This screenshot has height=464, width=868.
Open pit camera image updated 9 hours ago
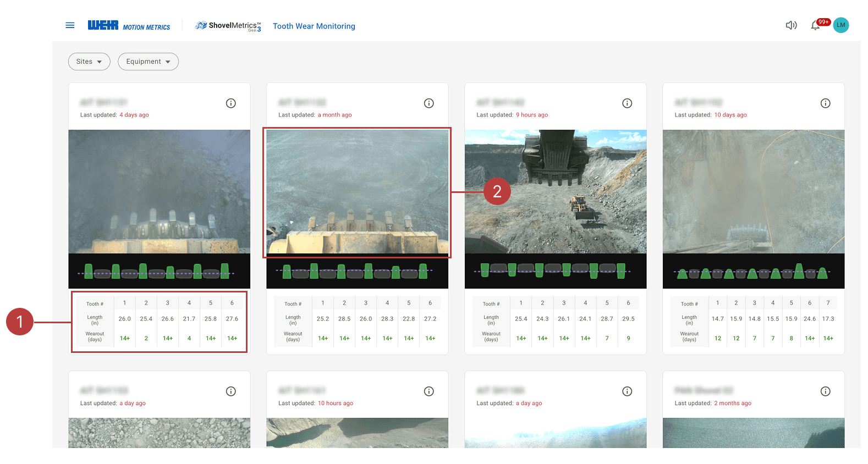556,191
